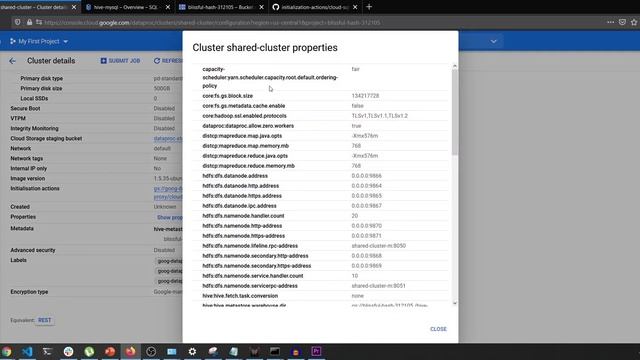Open the black terminal window taskbar icon

(275, 351)
